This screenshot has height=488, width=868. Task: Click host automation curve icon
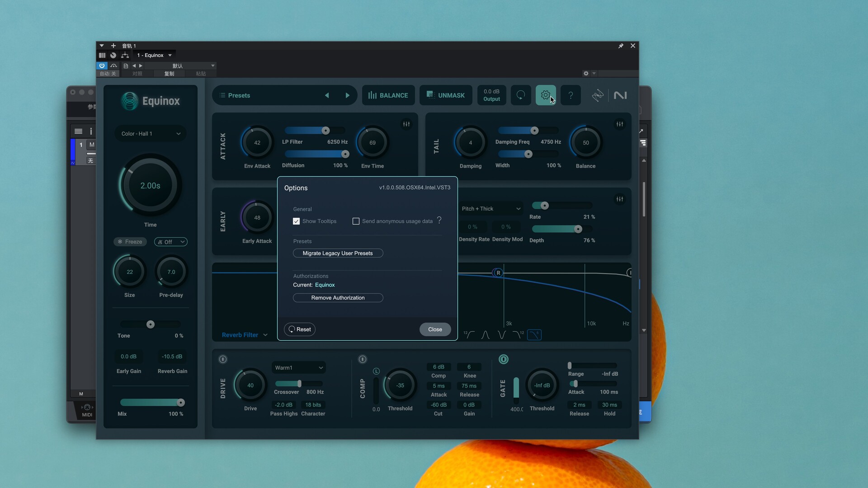click(114, 66)
